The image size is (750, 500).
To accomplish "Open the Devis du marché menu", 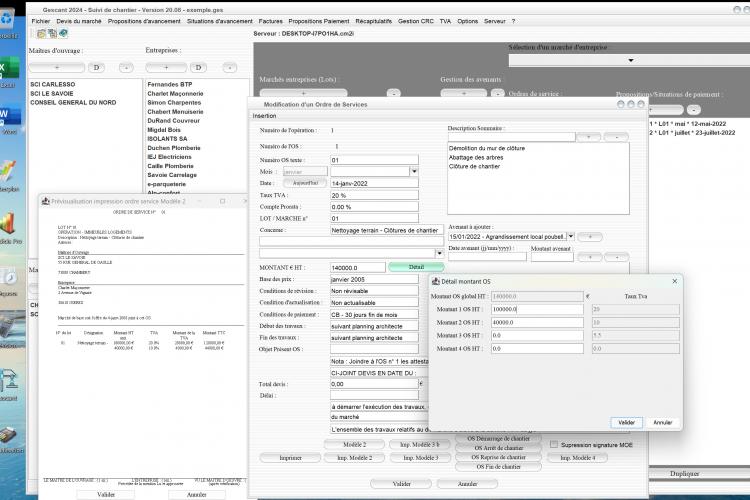I will coord(79,21).
